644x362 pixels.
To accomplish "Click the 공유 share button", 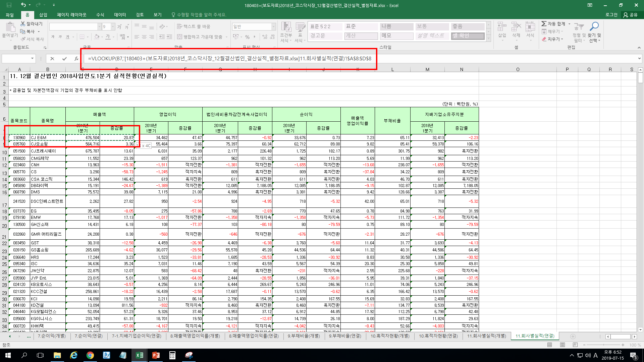I will (631, 15).
